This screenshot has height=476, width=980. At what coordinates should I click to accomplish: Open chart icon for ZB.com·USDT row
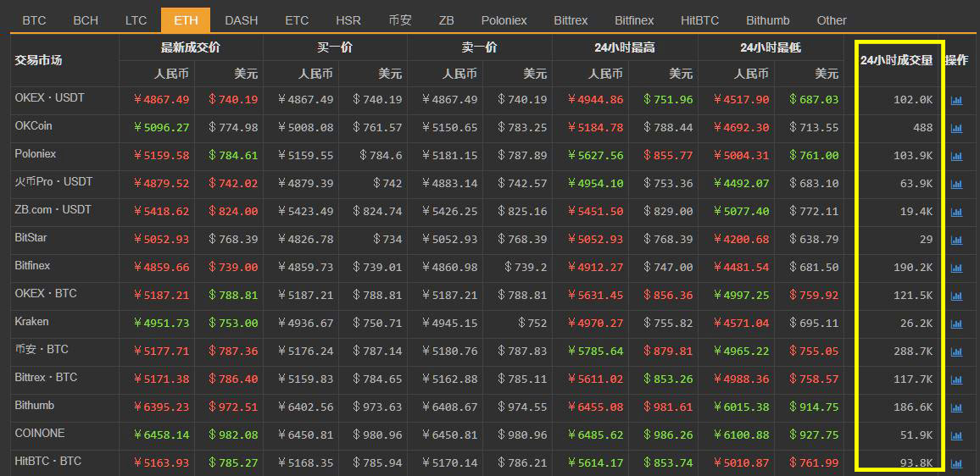(956, 212)
